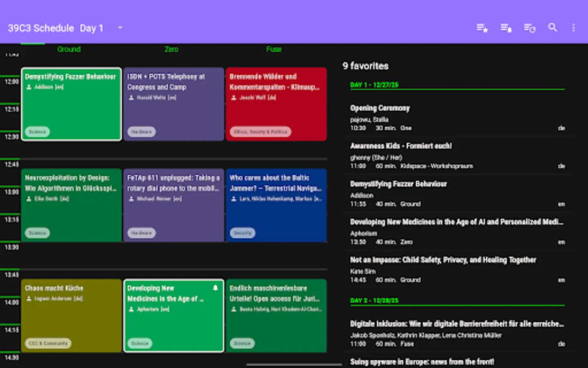Click the 14:00 time label
The height and width of the screenshot is (368, 588).
pos(11,302)
